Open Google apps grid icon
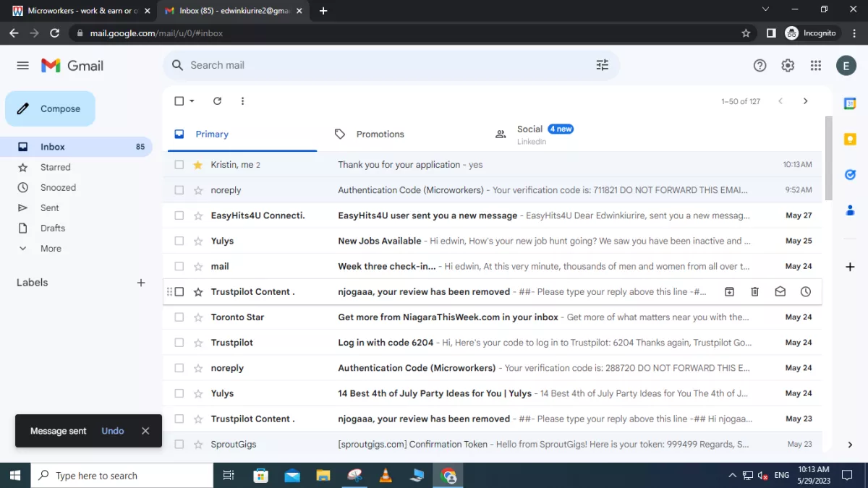 (x=816, y=66)
